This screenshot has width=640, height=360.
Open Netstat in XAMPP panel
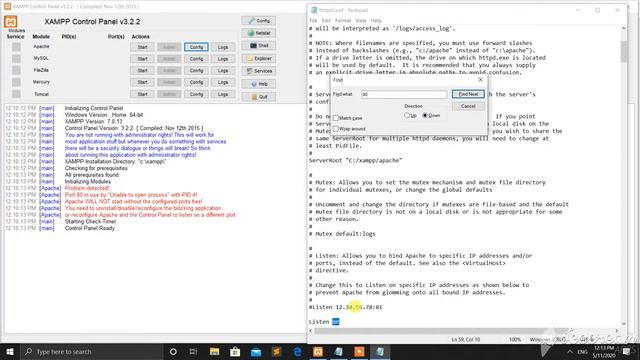pos(259,33)
